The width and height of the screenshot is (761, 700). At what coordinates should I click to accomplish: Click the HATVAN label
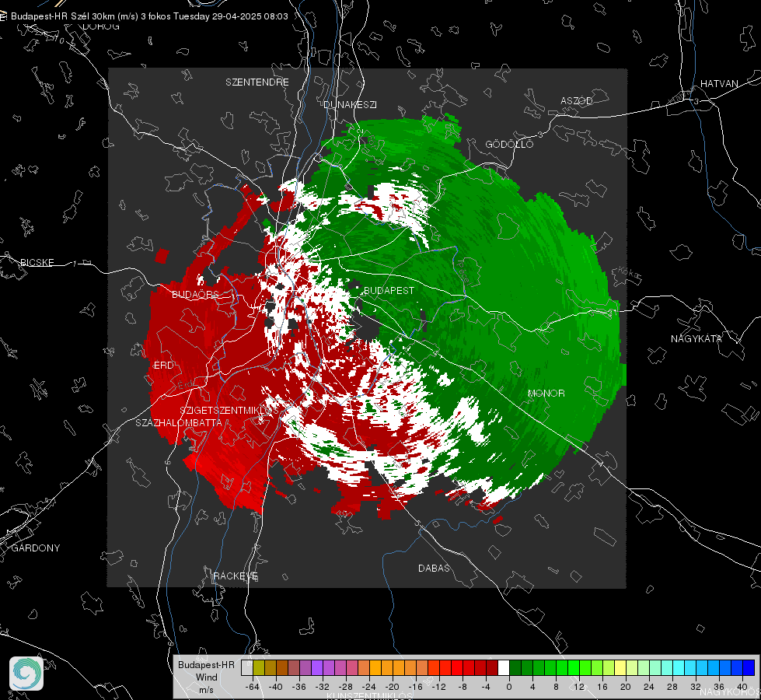(x=719, y=83)
